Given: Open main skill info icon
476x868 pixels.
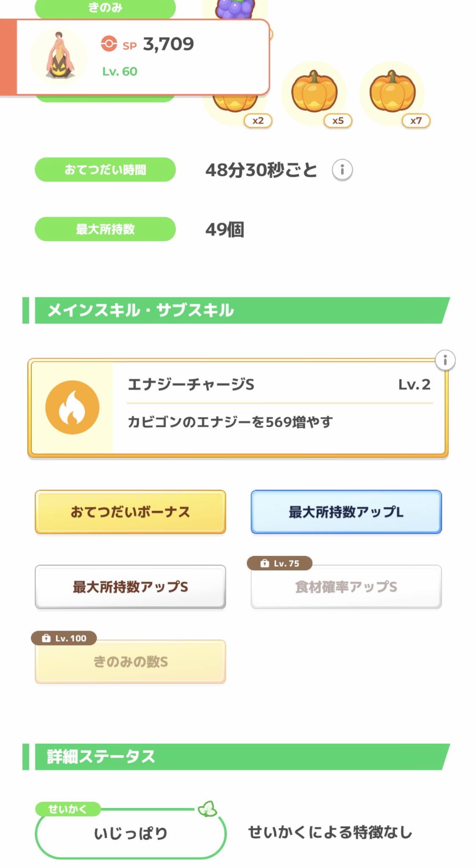Looking at the screenshot, I should click(x=445, y=360).
